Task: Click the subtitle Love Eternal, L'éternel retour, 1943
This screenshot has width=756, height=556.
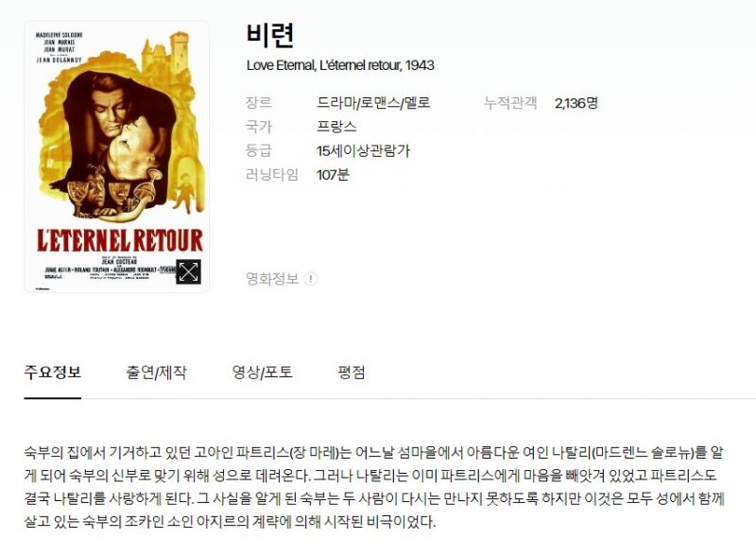Action: (x=340, y=65)
